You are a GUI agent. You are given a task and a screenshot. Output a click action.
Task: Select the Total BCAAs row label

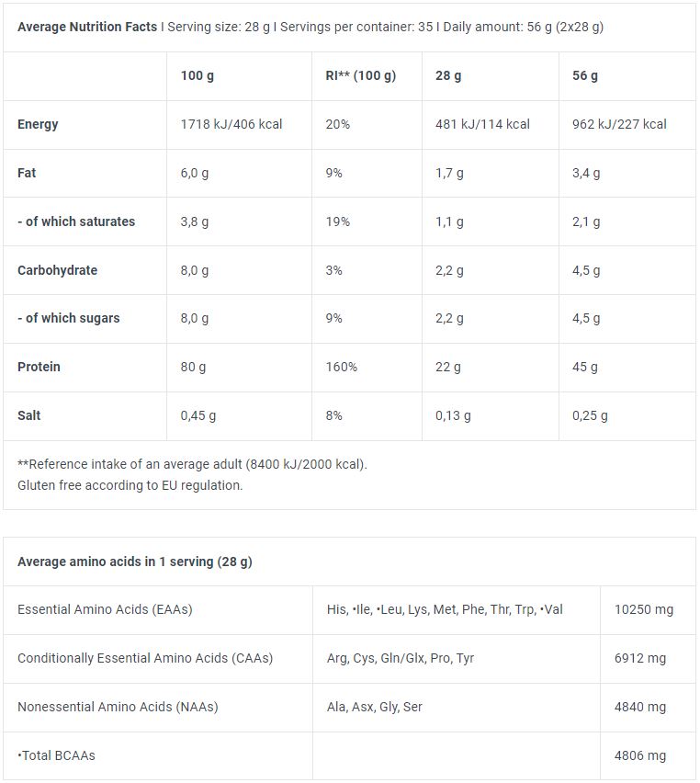pos(56,755)
